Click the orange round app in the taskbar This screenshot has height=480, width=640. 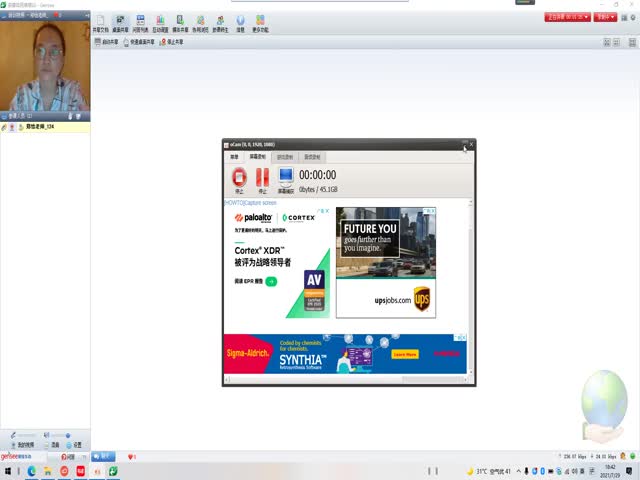(64, 471)
